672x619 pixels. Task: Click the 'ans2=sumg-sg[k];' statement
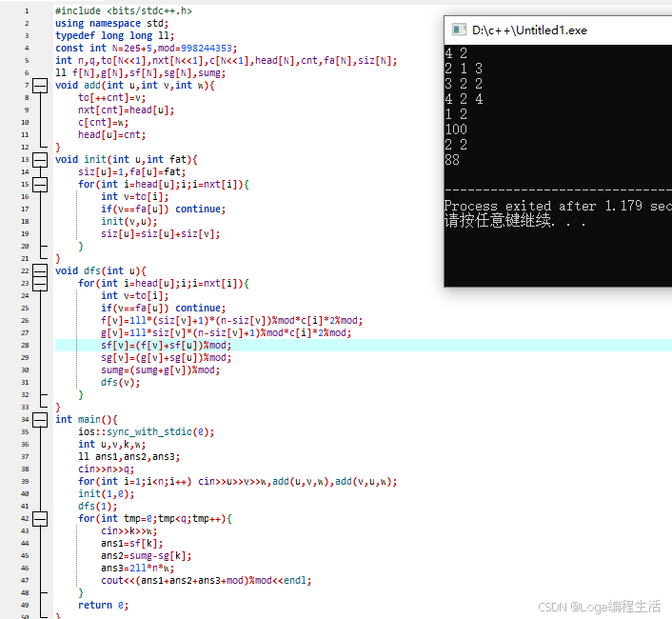click(x=147, y=556)
